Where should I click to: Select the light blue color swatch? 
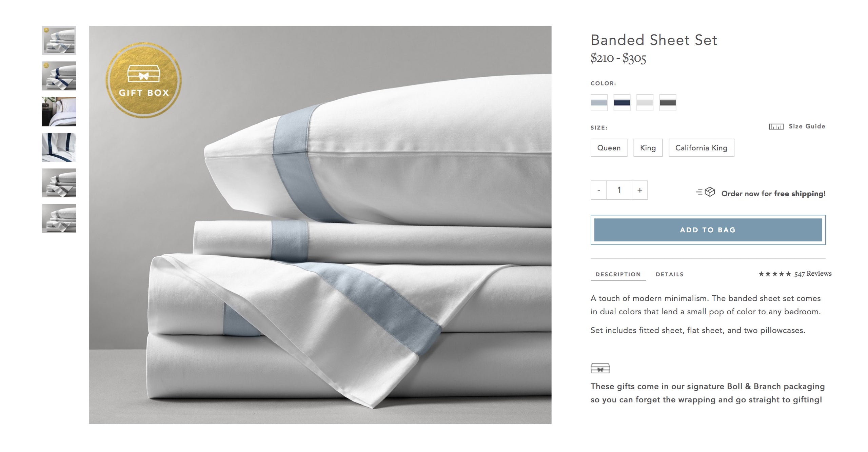click(599, 103)
